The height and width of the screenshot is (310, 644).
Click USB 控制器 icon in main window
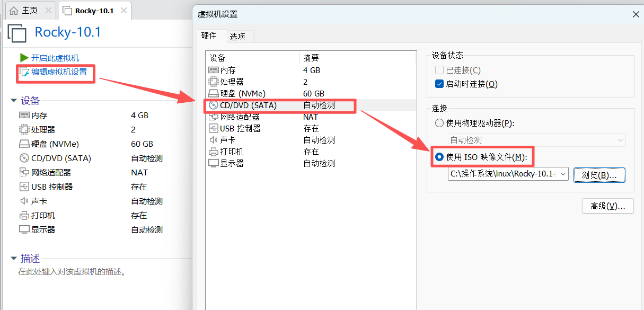[x=24, y=187]
